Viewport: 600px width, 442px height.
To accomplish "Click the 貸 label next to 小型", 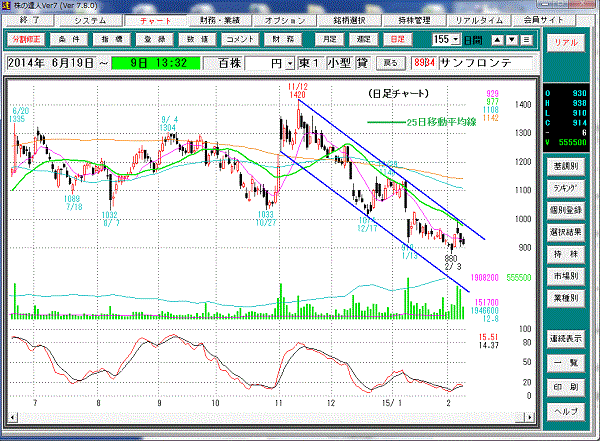I will tap(362, 63).
